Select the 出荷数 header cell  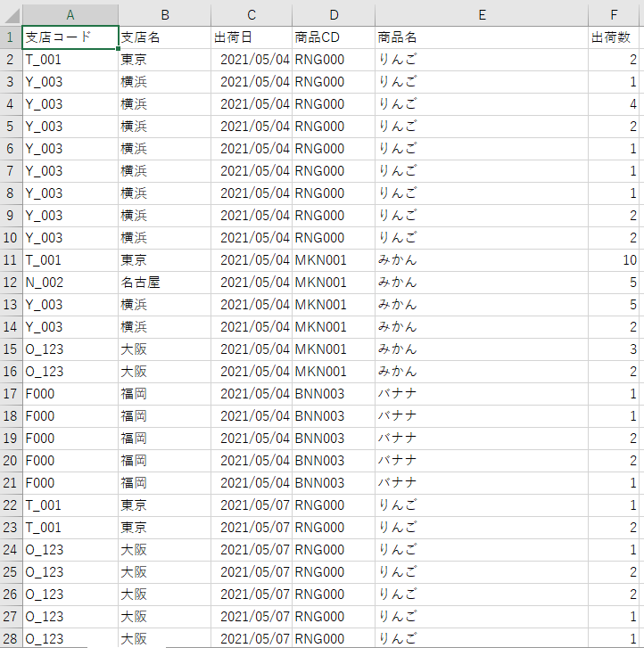pos(614,37)
